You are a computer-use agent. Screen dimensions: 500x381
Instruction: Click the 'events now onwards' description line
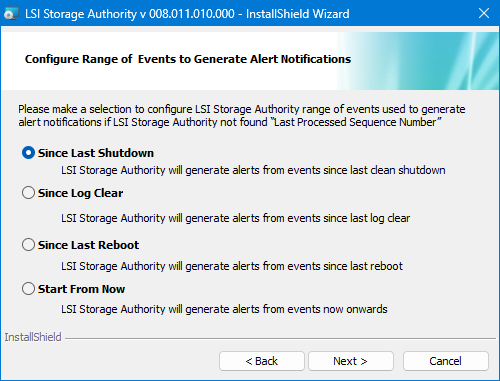(x=224, y=309)
